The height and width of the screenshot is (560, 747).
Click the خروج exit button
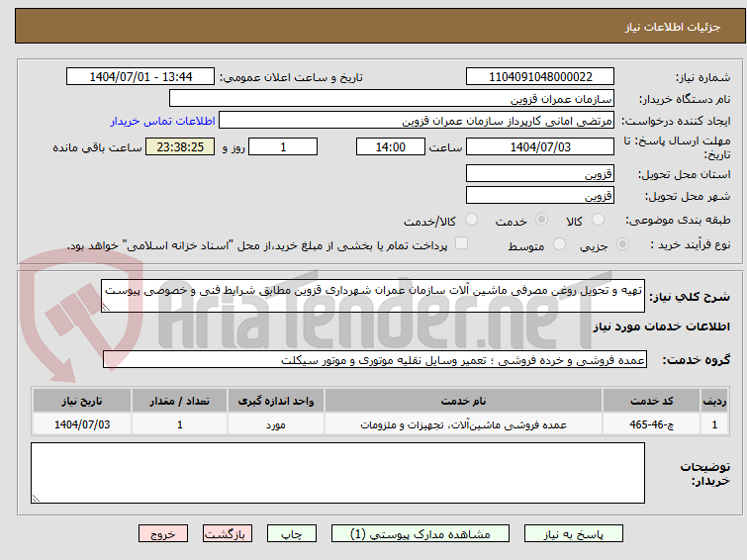[163, 534]
